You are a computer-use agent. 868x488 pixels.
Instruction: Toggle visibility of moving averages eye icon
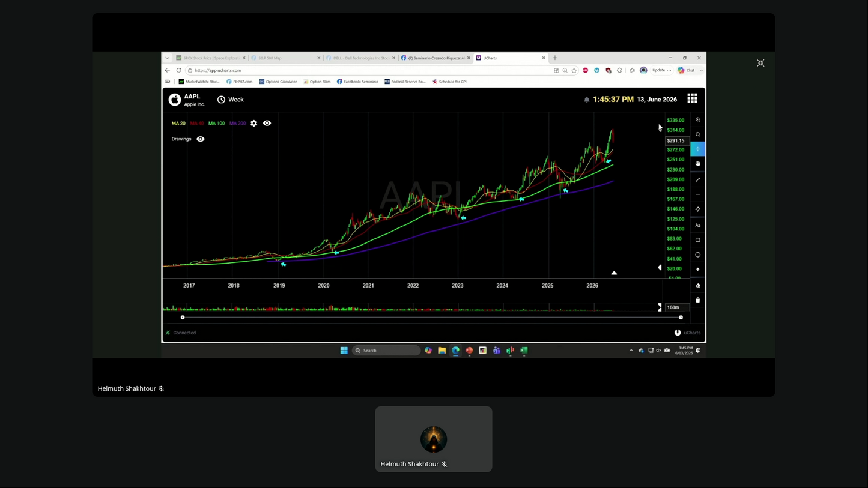tap(267, 123)
